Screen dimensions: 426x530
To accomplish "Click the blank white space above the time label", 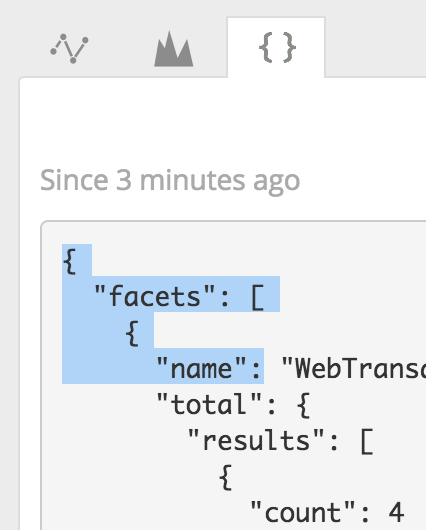I will pos(223,122).
